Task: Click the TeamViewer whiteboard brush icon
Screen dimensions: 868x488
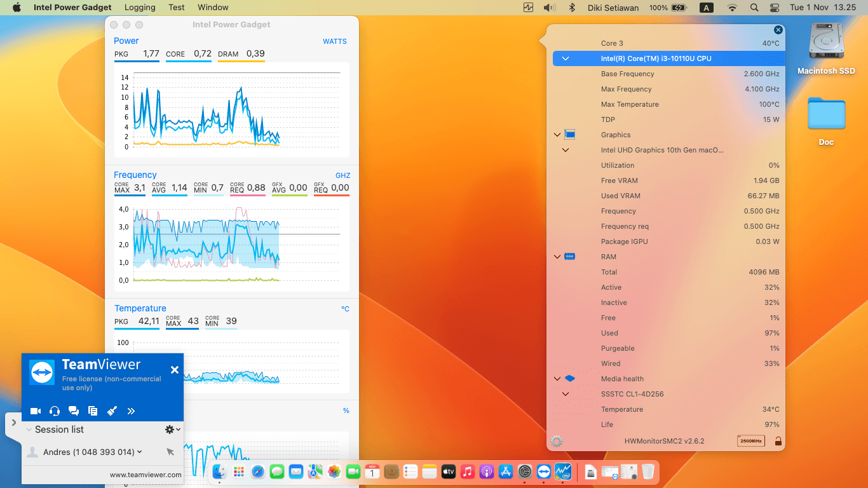Action: [112, 411]
